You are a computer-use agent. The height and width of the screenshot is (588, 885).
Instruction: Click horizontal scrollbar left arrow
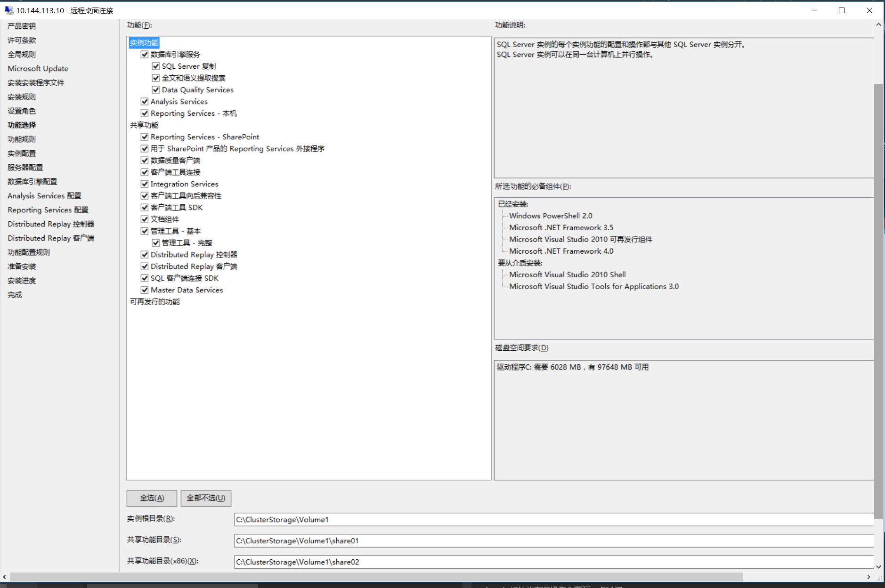click(x=5, y=577)
